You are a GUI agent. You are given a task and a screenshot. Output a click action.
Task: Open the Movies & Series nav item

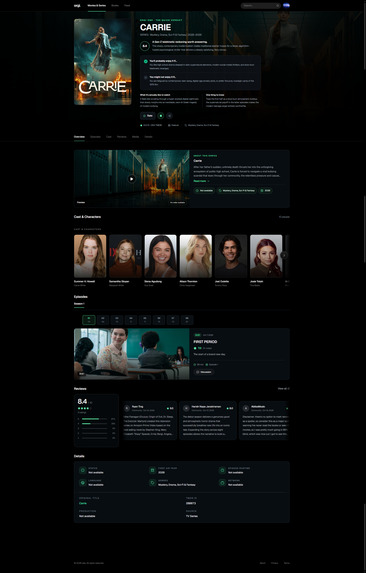pos(97,5)
